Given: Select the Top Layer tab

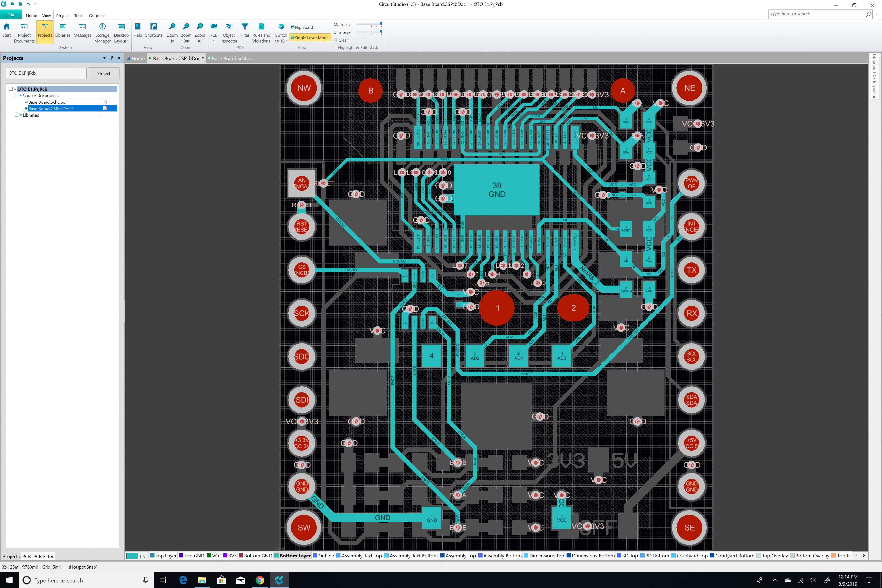Looking at the screenshot, I should click(x=163, y=556).
